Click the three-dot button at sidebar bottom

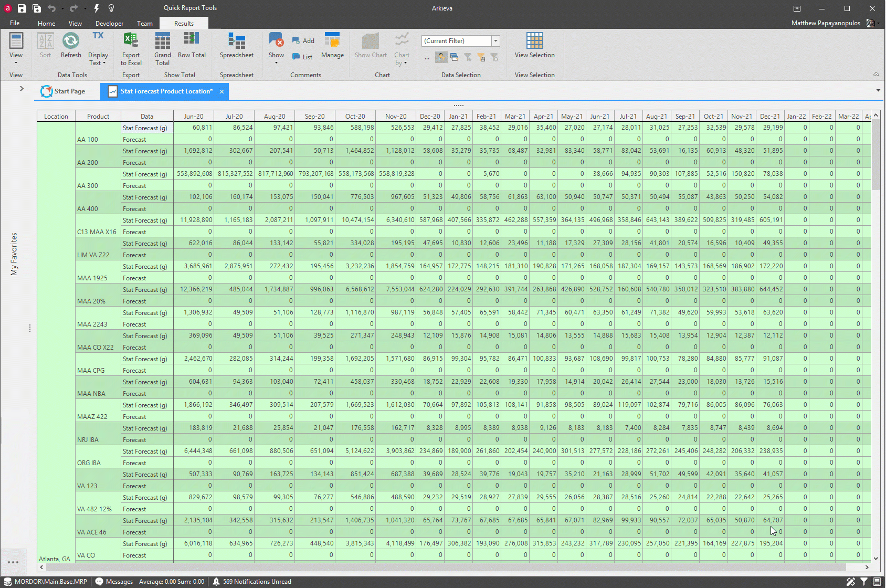(13, 562)
